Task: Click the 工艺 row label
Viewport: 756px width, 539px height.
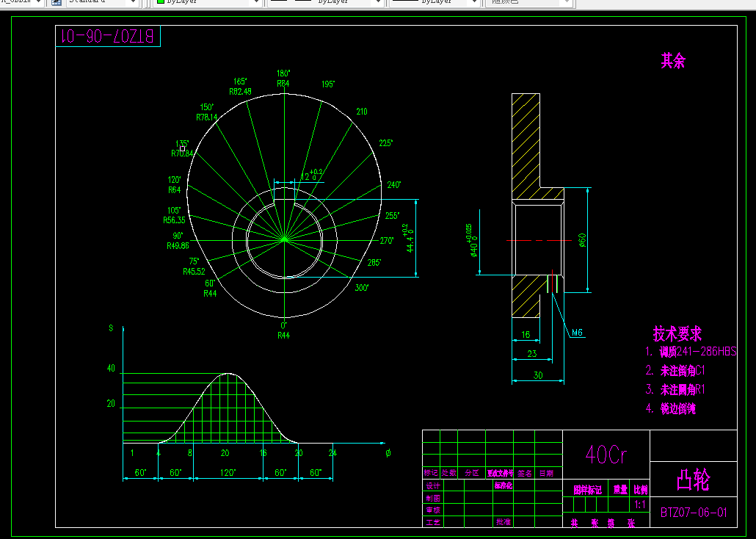Action: point(433,522)
